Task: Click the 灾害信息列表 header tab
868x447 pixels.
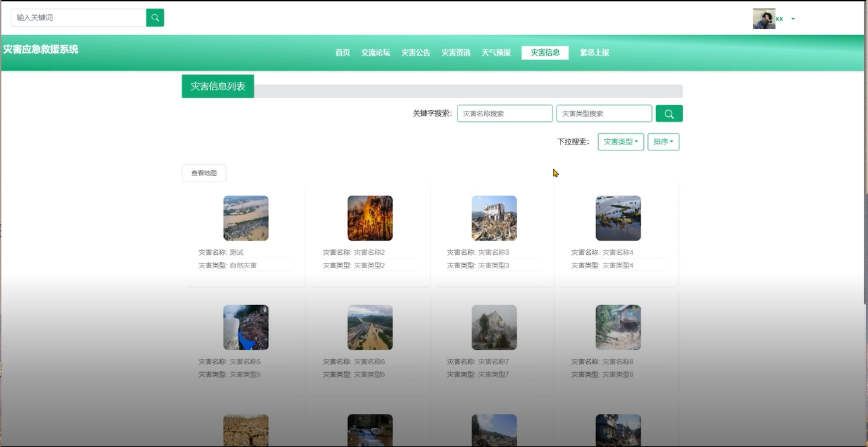Action: tap(218, 86)
